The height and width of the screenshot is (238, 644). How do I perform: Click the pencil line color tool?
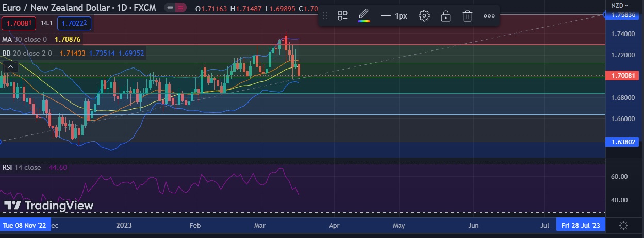coord(364,15)
